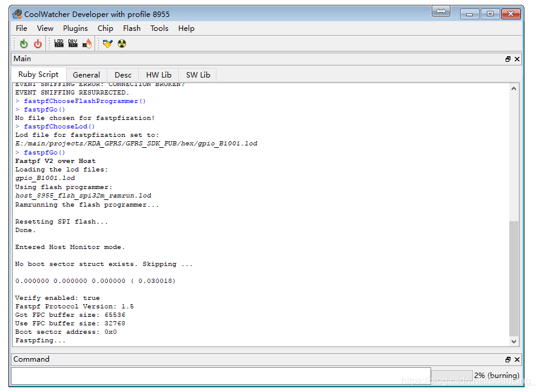
Task: Click the gpio_B1001.lod file path line
Action: [136, 144]
